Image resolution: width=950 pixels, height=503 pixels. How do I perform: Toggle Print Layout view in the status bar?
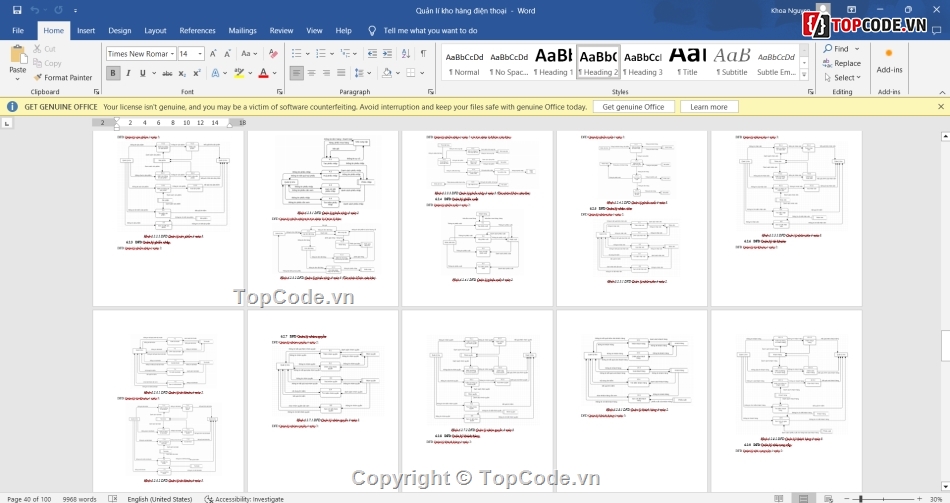point(803,499)
